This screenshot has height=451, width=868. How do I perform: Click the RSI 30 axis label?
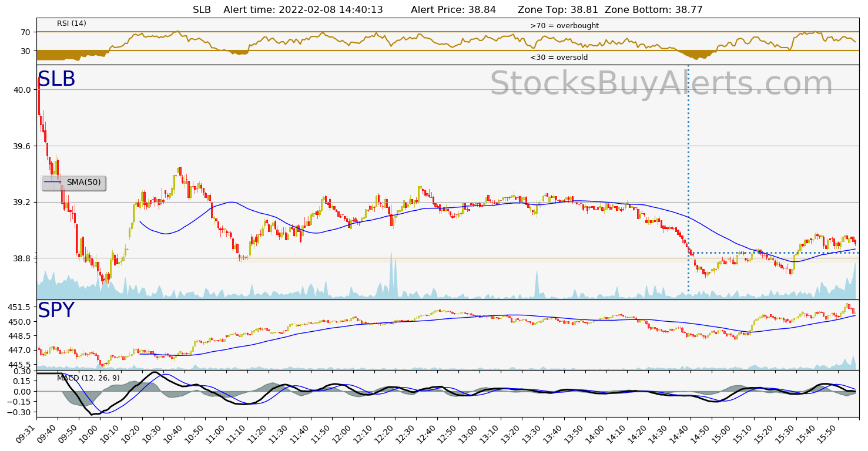(x=26, y=51)
